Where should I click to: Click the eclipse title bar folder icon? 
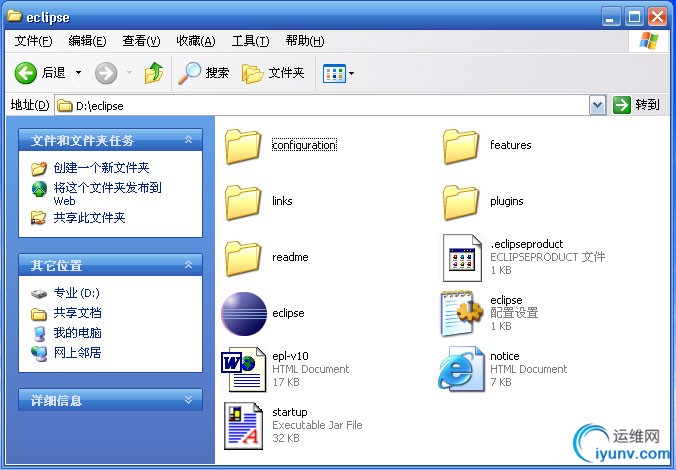coord(15,16)
